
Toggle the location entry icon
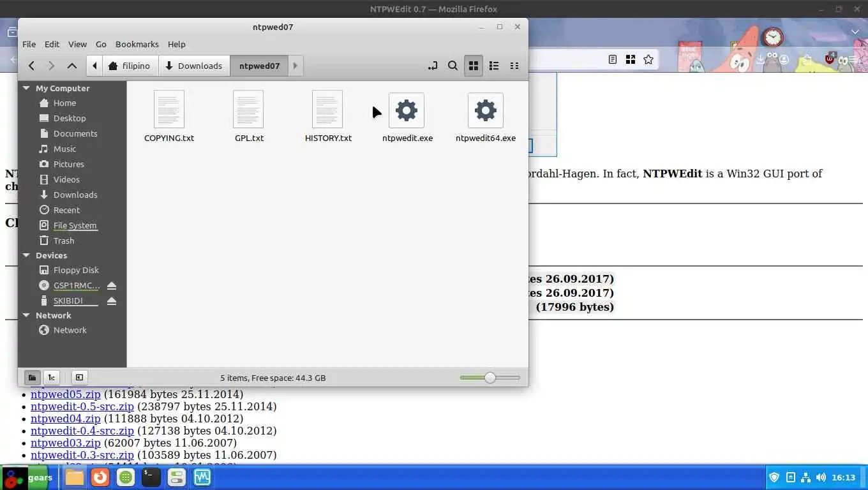(x=432, y=66)
